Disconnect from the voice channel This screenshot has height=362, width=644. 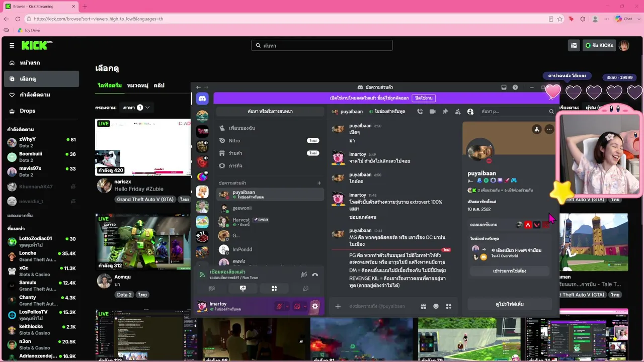coord(315,275)
